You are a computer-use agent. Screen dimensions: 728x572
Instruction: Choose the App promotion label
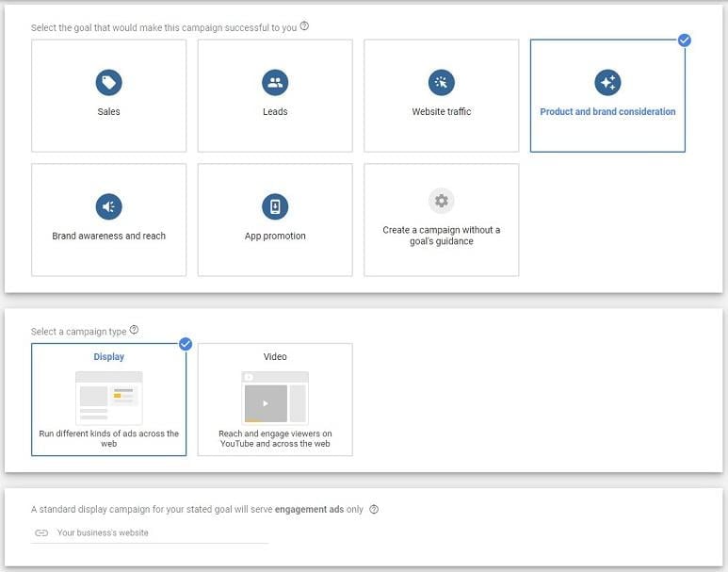point(275,236)
